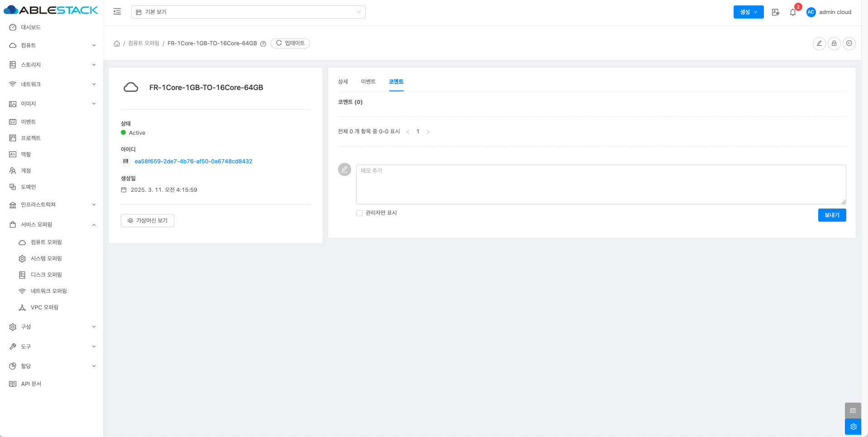Open offering access with the lock icon

tap(834, 43)
